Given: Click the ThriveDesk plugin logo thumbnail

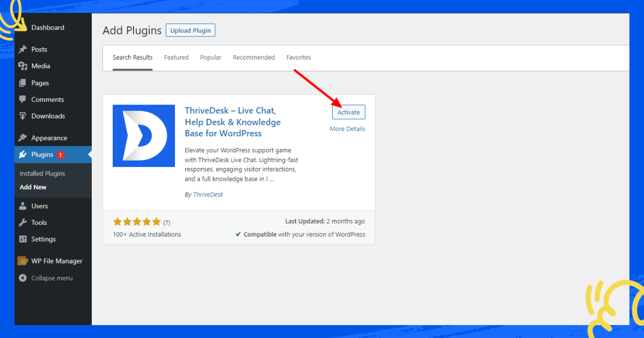Looking at the screenshot, I should coord(144,136).
